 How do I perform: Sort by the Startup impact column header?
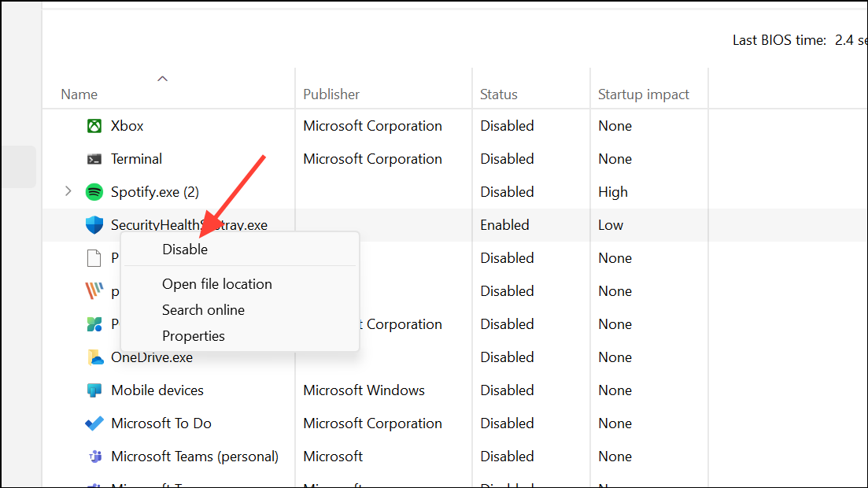pos(643,94)
